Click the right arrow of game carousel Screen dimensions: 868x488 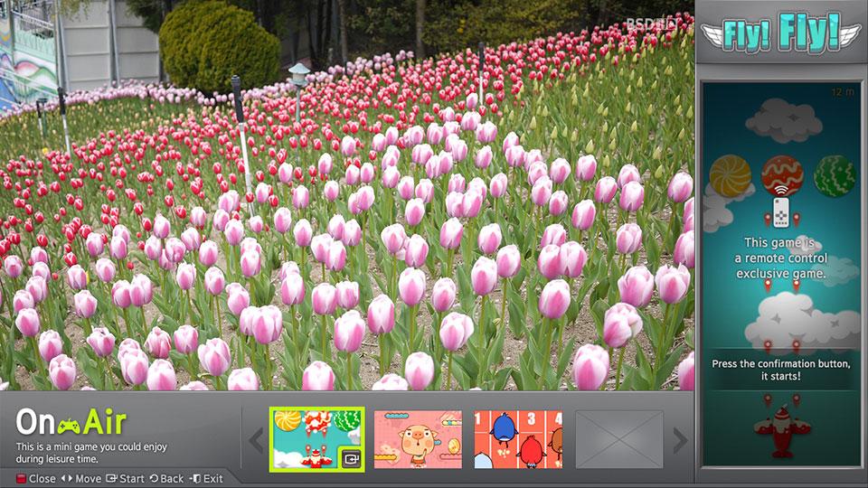point(680,440)
